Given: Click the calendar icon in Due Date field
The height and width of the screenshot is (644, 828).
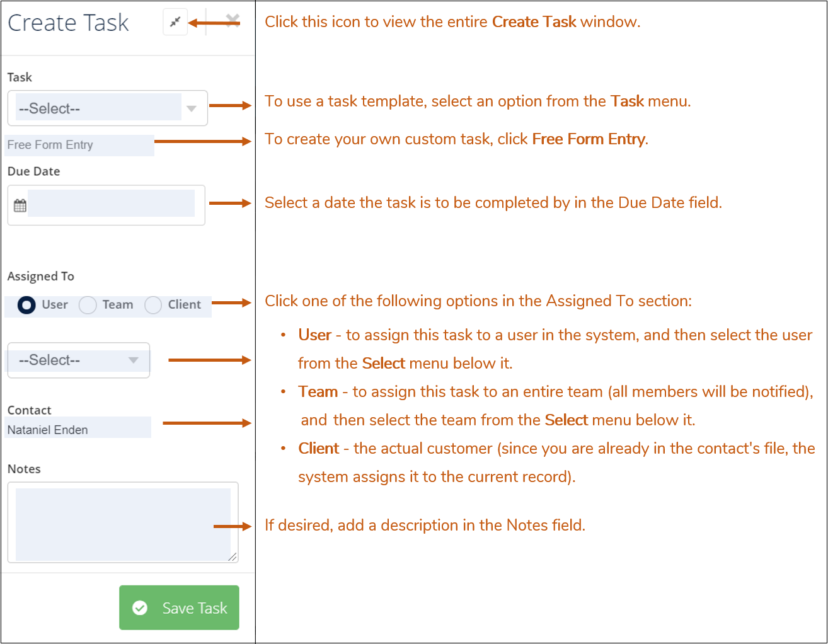Looking at the screenshot, I should point(20,204).
